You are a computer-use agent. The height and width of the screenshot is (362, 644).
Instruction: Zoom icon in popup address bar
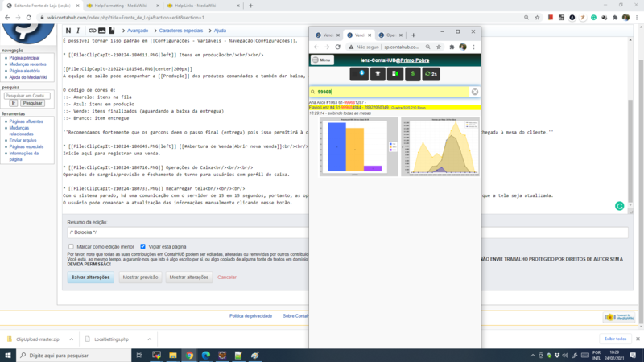pyautogui.click(x=428, y=47)
